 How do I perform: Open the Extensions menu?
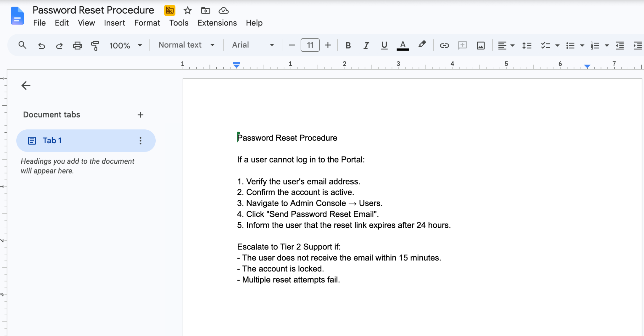(217, 23)
